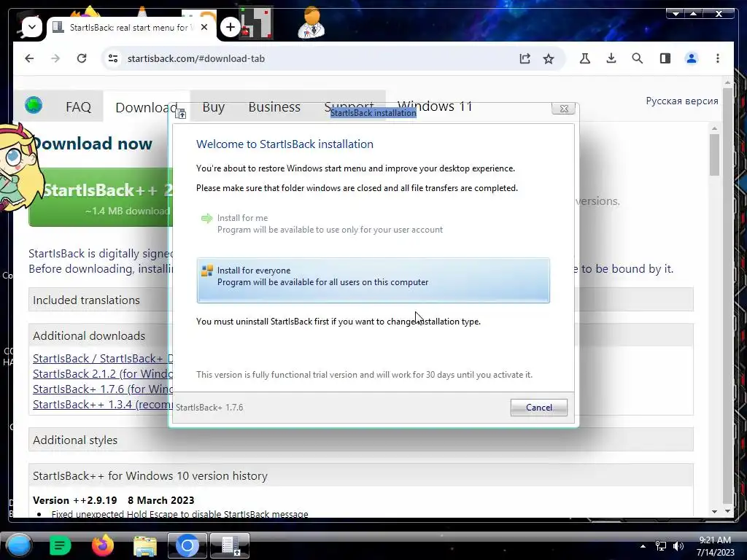Close the installer dialog with X

pos(564,109)
